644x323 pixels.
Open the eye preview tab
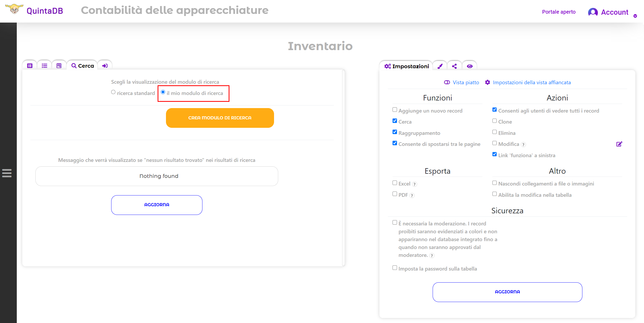[x=470, y=66]
